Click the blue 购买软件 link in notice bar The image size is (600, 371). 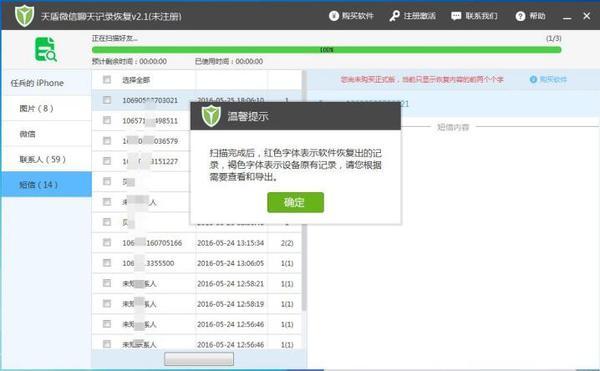pyautogui.click(x=548, y=79)
